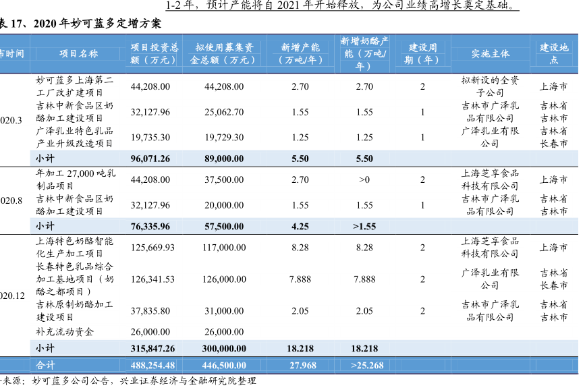Screen dimensions: 585x392
Task: Click new capacity "7.888" under 新增产能 column
Action: [300, 279]
